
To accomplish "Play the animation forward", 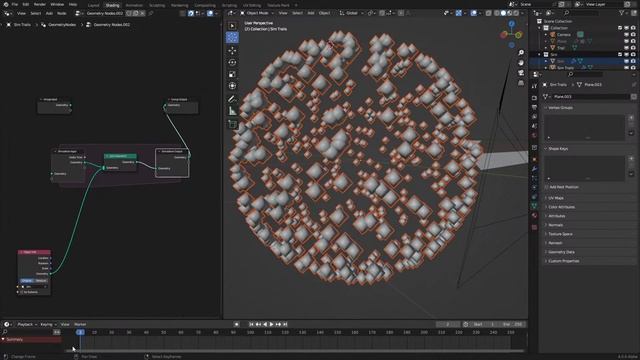I will click(x=271, y=324).
